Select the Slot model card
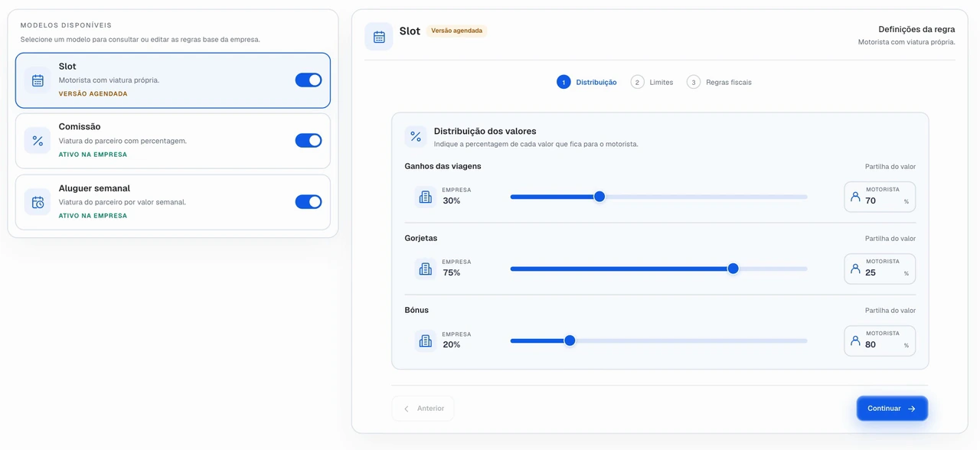This screenshot has height=450, width=980. pyautogui.click(x=173, y=80)
